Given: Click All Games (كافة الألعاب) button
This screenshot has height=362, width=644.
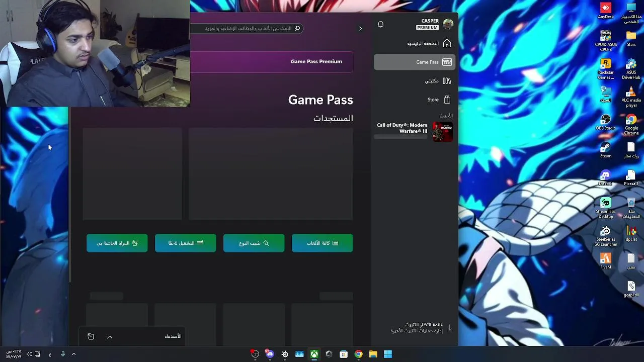Looking at the screenshot, I should click(322, 243).
